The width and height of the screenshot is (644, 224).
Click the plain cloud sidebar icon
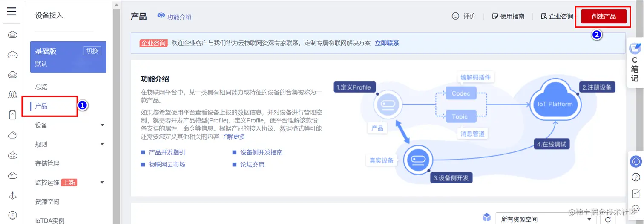[x=13, y=135]
